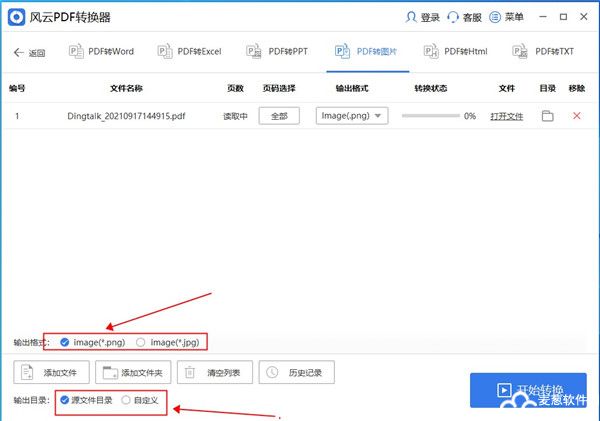Switch to PDF转Word tab
This screenshot has width=600, height=421.
pos(101,51)
